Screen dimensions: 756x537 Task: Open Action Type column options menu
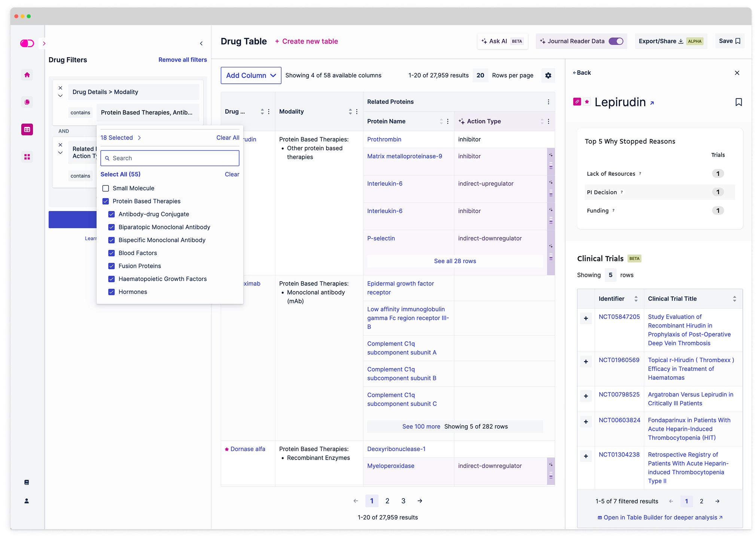point(548,122)
